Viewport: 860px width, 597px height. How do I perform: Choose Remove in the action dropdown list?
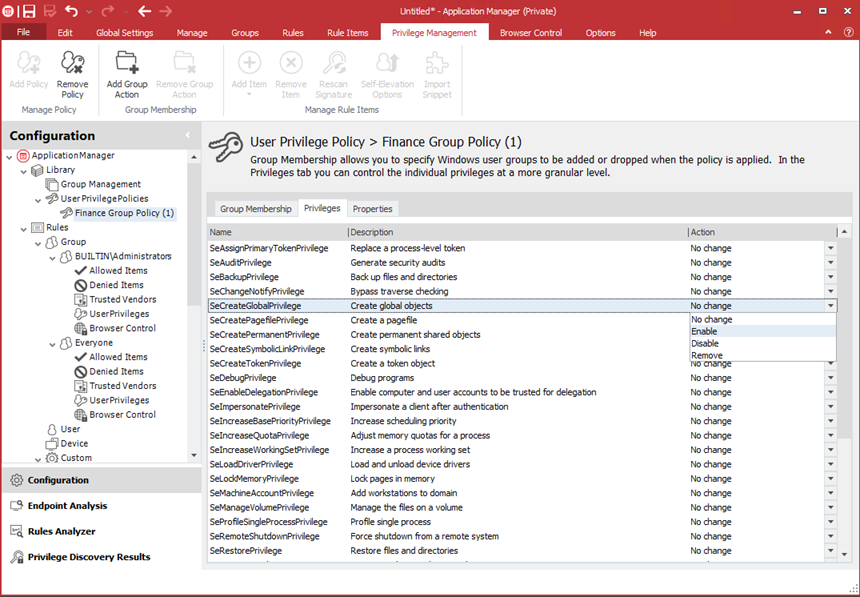pos(705,355)
